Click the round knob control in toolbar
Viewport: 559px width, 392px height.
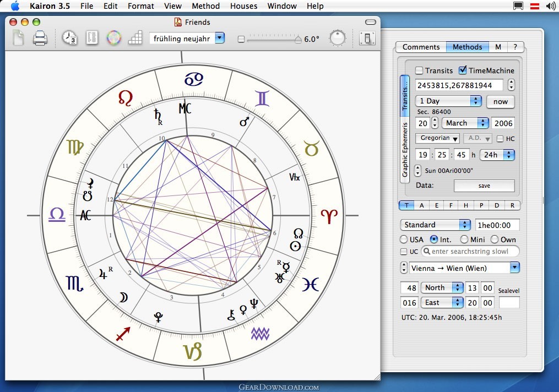[x=337, y=38]
